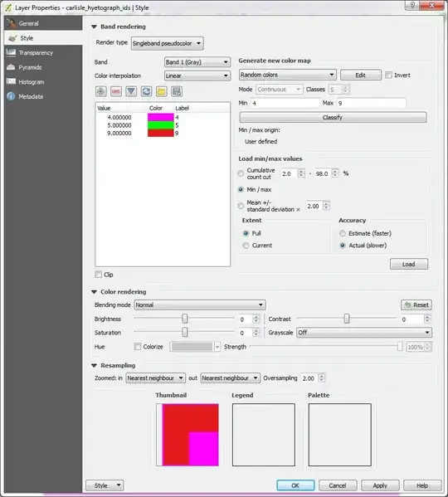The height and width of the screenshot is (497, 448).
Task: Toggle the Invert checkbox
Action: pos(388,76)
